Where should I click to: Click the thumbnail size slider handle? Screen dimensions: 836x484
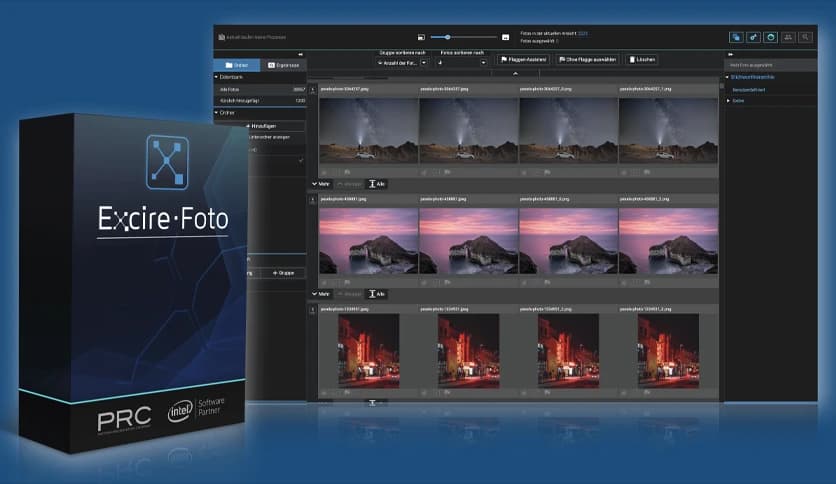coord(447,37)
